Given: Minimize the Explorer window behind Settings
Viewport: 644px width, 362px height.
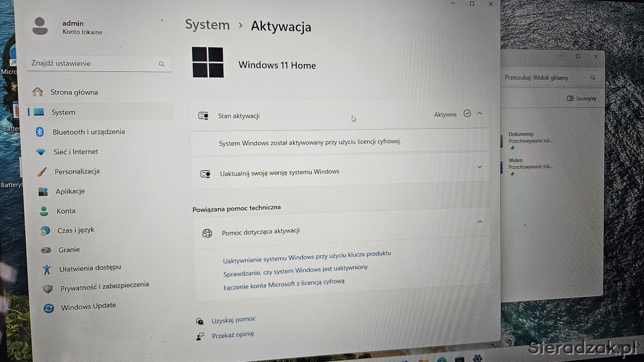Looking at the screenshot, I should coord(561,56).
